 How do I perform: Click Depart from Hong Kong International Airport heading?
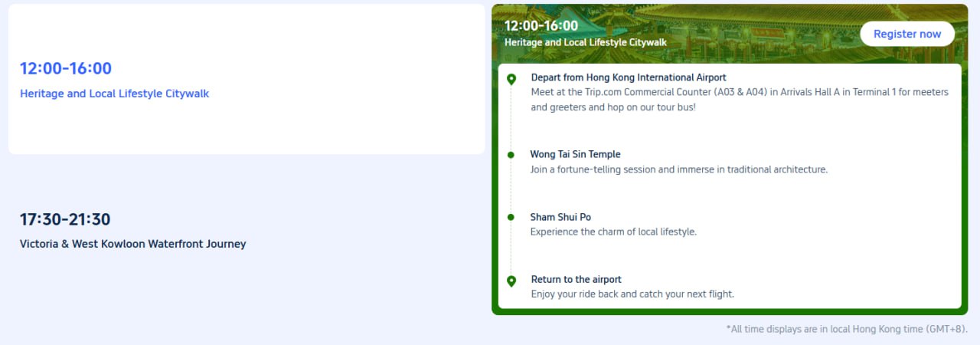click(x=629, y=77)
